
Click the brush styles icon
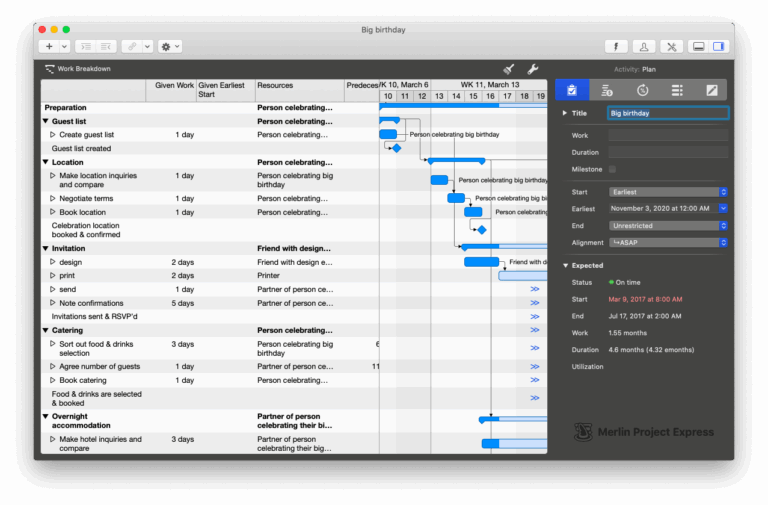[x=509, y=69]
